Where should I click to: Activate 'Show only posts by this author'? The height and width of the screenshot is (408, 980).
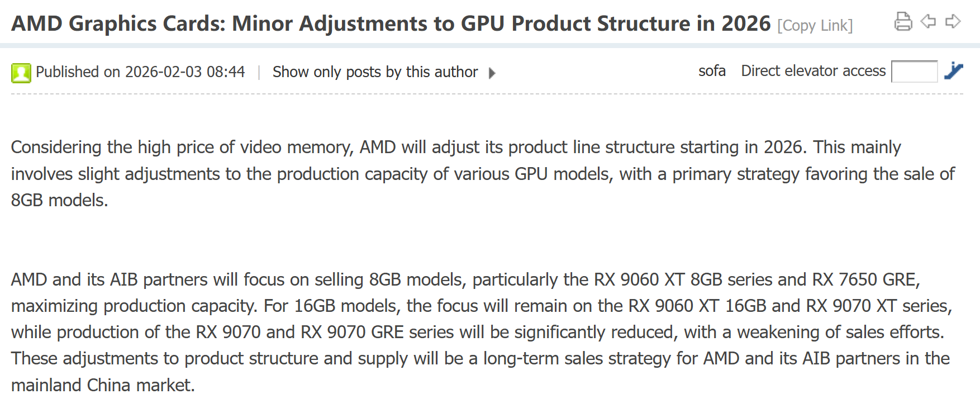pos(375,72)
